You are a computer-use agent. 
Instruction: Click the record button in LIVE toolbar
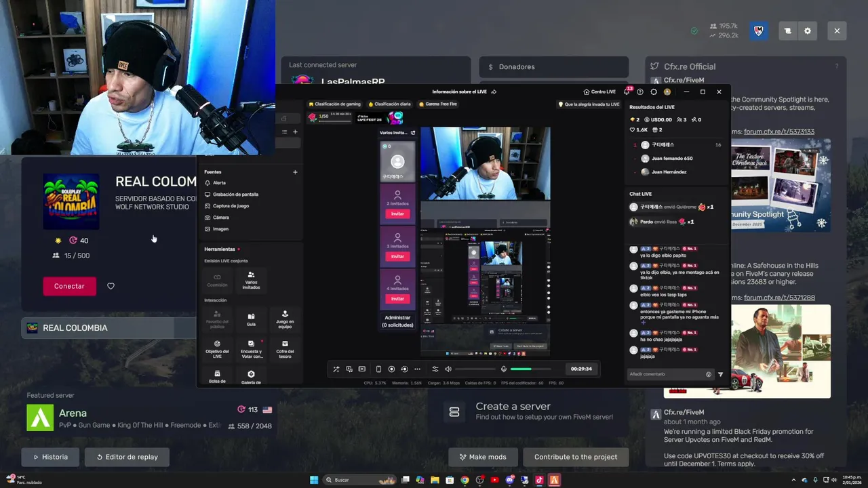[x=391, y=369]
